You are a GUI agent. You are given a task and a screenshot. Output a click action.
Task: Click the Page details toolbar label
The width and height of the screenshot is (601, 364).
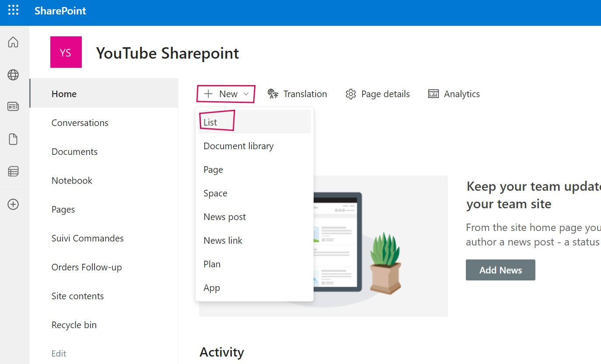[x=385, y=94]
